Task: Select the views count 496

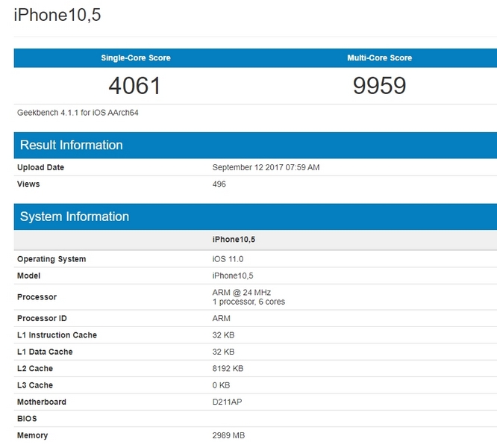Action: tap(219, 184)
